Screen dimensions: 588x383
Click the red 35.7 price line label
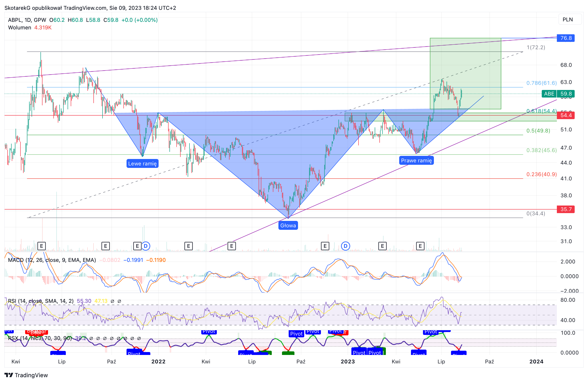point(566,209)
